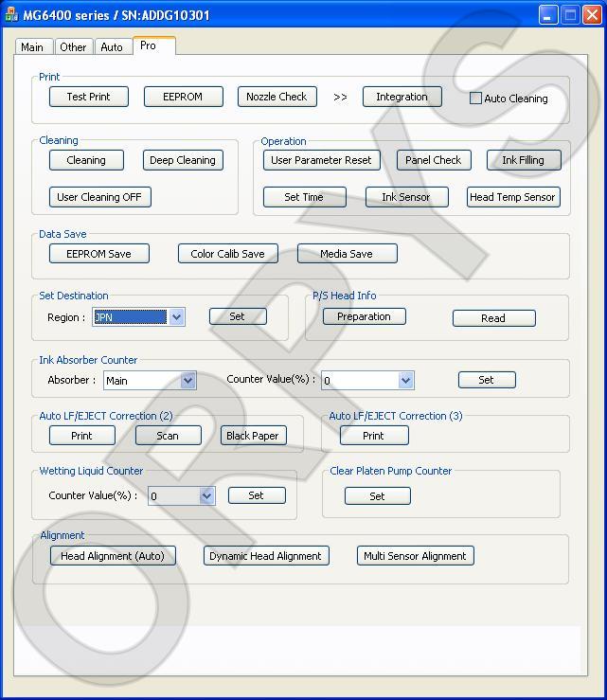This screenshot has width=607, height=700.
Task: Click the Test Print button
Action: pyautogui.click(x=89, y=97)
